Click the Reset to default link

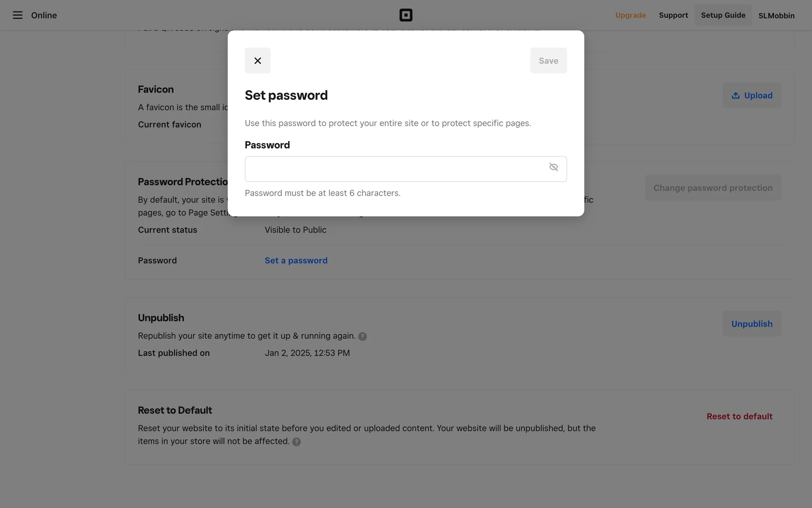coord(739,417)
